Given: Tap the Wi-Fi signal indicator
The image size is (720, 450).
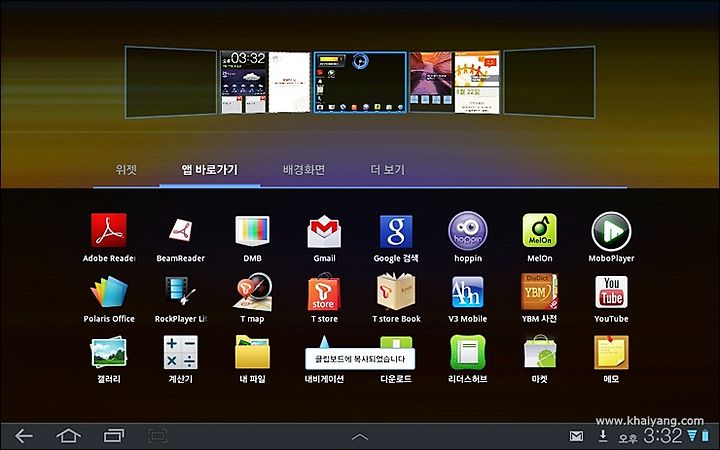Looking at the screenshot, I should pos(692,435).
